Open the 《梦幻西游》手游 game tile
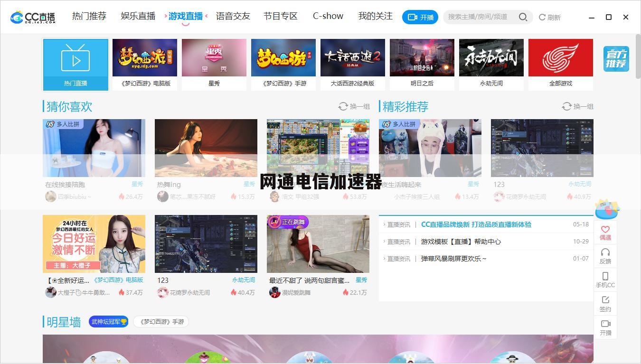This screenshot has height=364, width=641. [x=283, y=65]
